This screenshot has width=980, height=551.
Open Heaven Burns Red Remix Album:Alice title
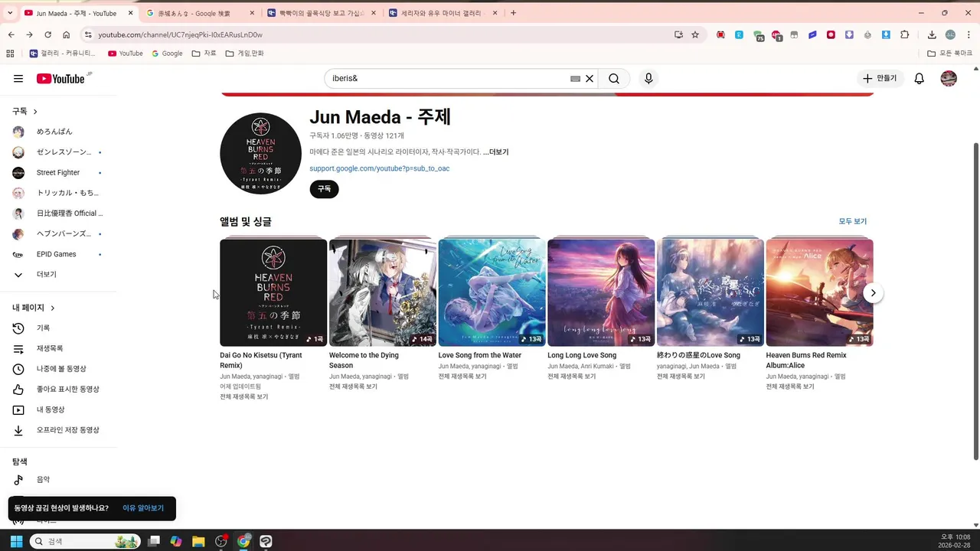tap(806, 360)
